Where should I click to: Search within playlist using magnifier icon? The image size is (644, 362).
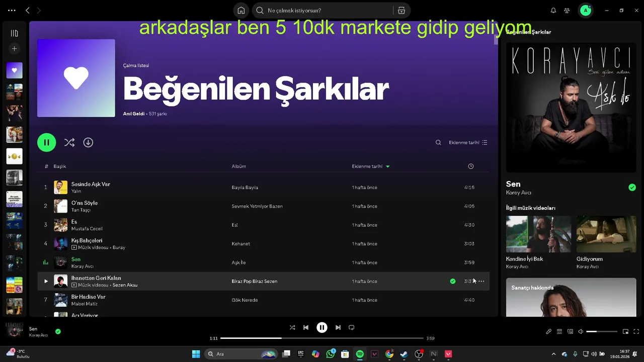[438, 142]
